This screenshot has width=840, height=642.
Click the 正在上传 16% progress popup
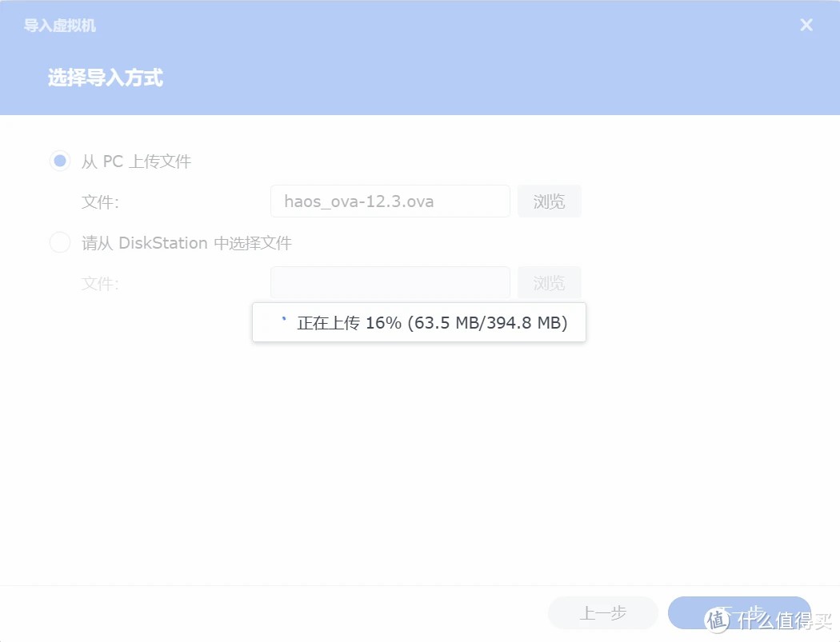[419, 322]
